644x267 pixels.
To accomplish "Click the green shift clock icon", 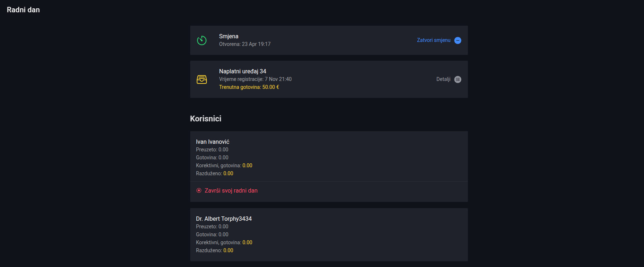I will 202,40.
